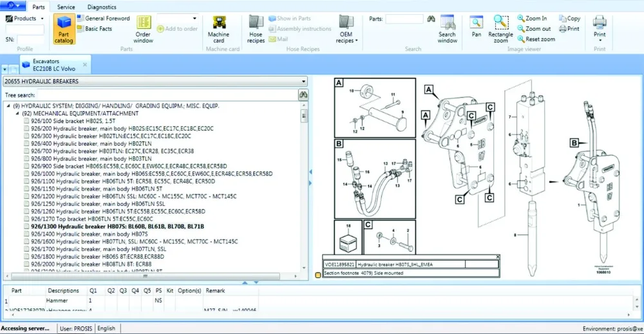Click the Parts search input field

404,19
